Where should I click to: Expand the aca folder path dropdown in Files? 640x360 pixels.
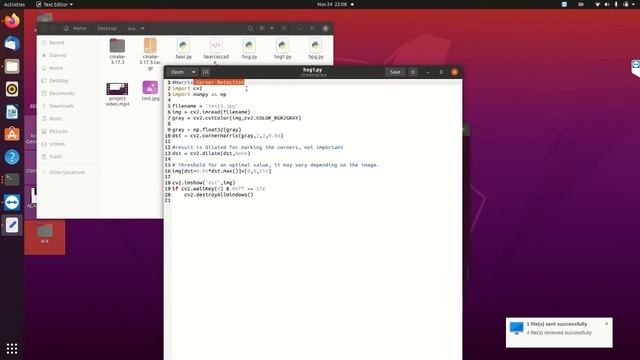pos(142,28)
